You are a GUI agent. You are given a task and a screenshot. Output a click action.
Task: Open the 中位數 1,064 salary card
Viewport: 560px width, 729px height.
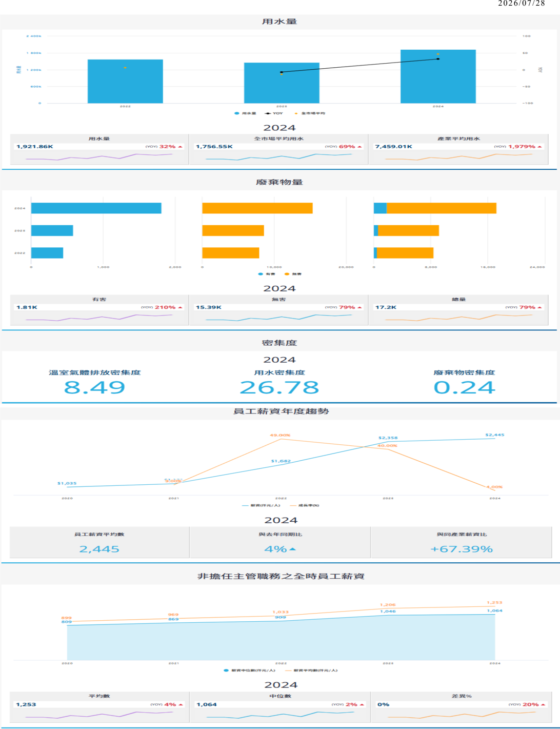click(279, 707)
